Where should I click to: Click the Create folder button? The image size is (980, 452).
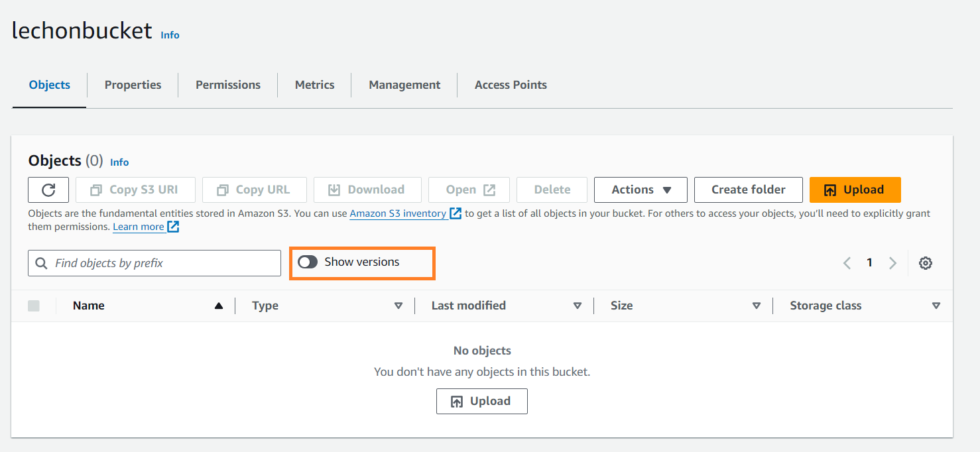748,190
